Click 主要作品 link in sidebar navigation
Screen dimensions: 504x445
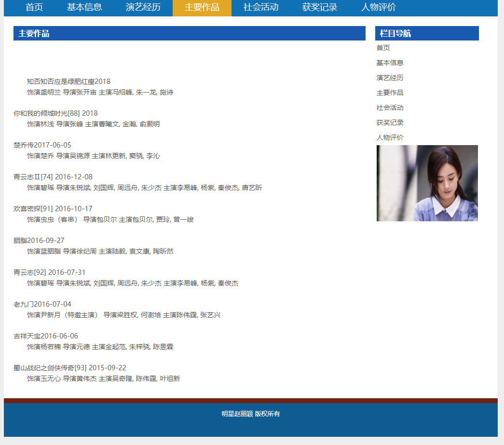point(390,93)
